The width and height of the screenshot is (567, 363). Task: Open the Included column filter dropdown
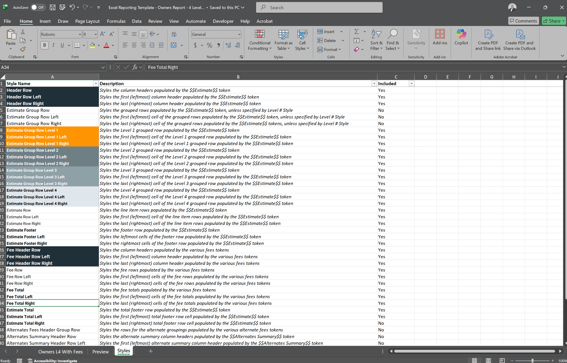point(411,84)
